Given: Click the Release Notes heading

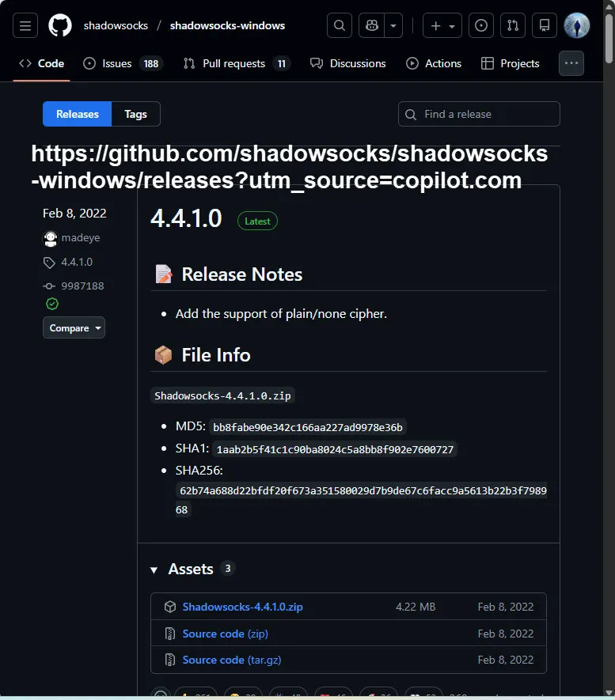Looking at the screenshot, I should pos(241,274).
